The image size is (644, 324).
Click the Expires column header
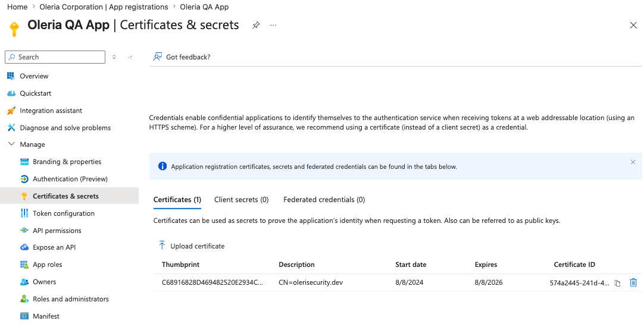click(x=486, y=265)
